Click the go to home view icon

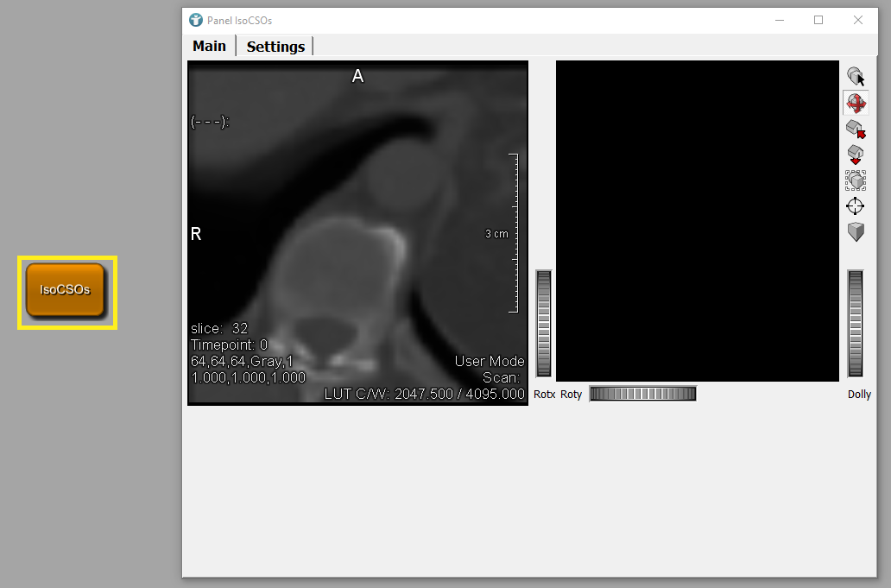[x=856, y=130]
